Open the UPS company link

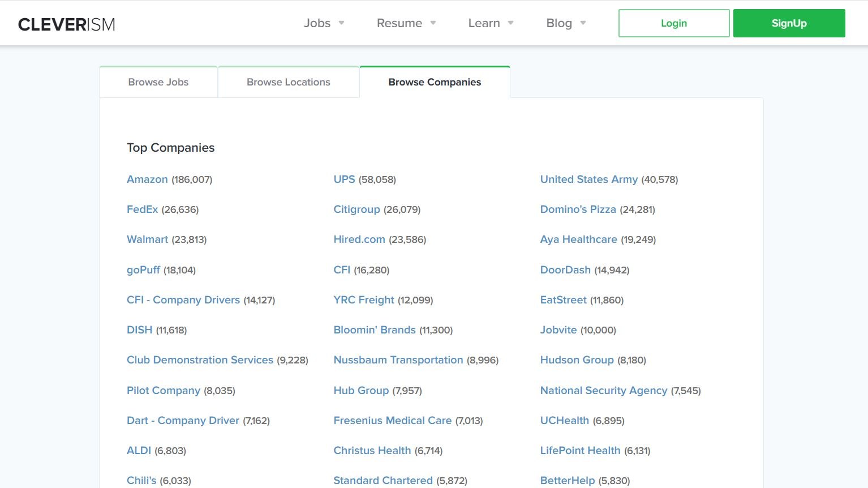point(344,179)
